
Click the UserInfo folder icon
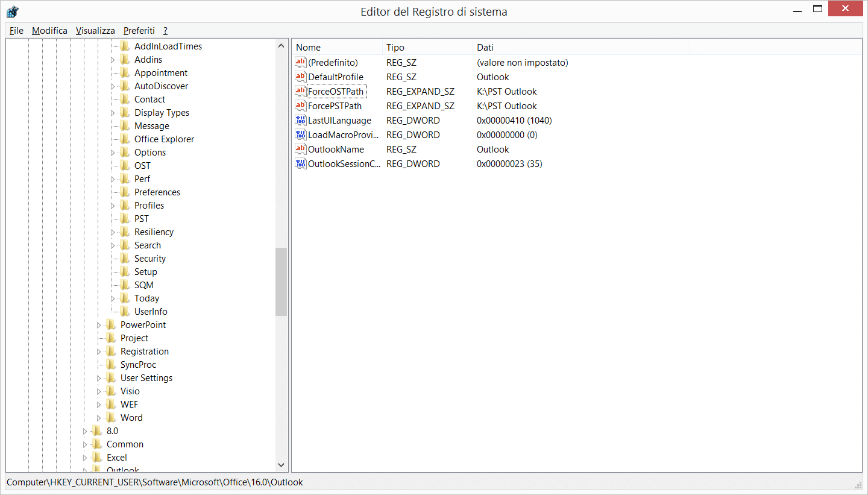125,312
